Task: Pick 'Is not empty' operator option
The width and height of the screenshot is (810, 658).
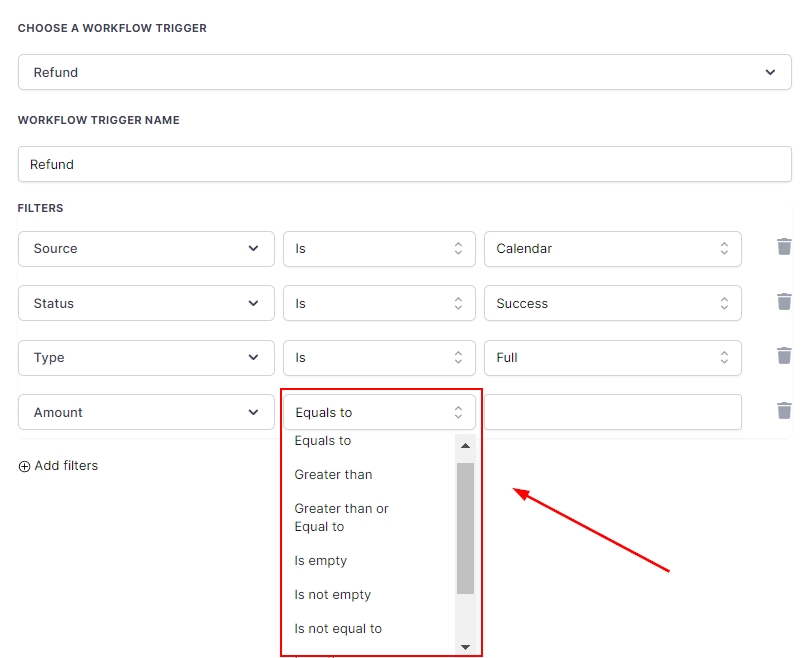Action: tap(332, 595)
